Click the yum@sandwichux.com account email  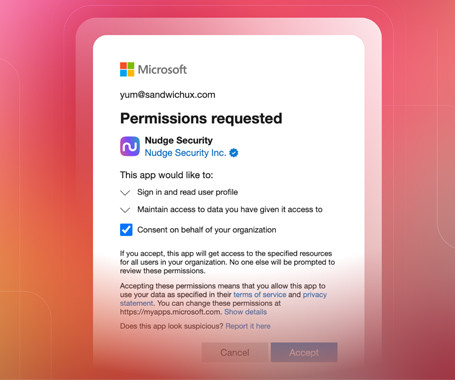coord(167,95)
